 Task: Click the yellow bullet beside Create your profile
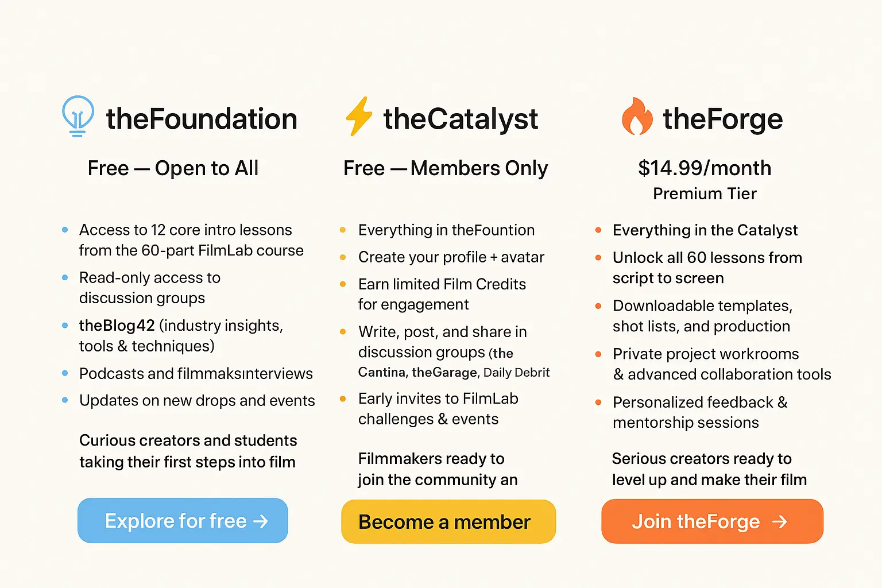[x=343, y=257]
